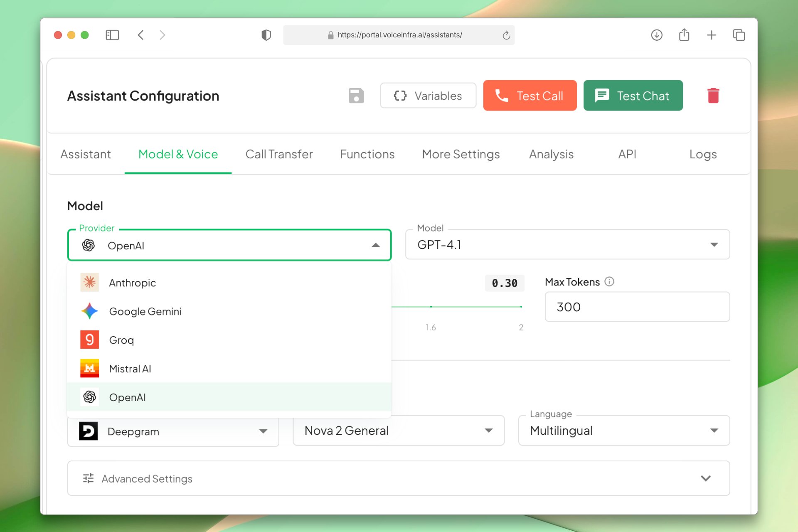Switch to the Assistant tab
Image resolution: width=798 pixels, height=532 pixels.
click(86, 154)
